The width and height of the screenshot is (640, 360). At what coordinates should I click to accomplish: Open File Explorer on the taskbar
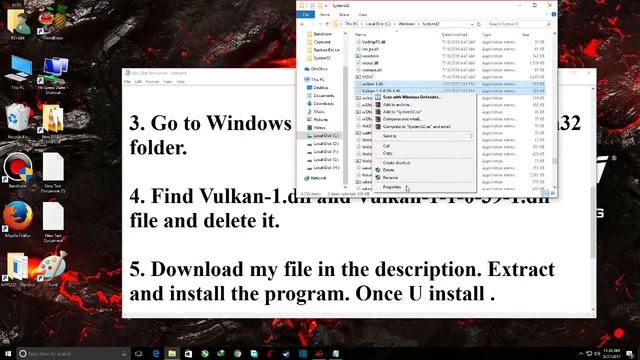[x=172, y=353]
